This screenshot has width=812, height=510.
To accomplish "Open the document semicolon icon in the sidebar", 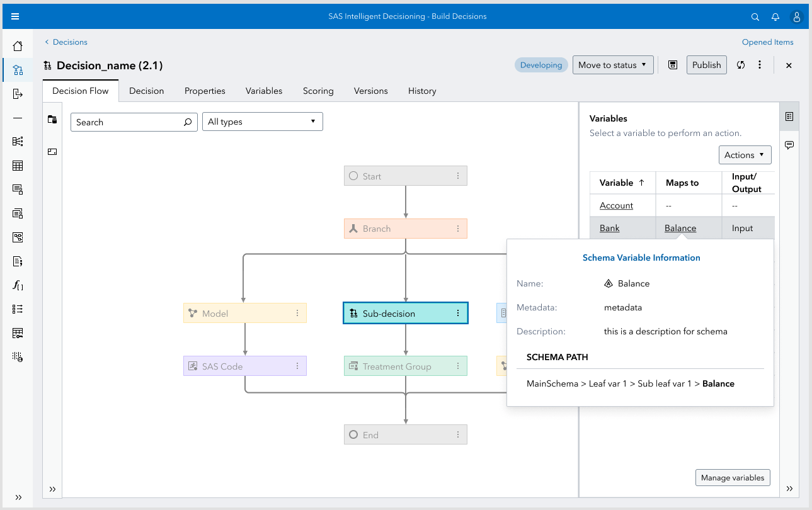I will click(x=18, y=261).
